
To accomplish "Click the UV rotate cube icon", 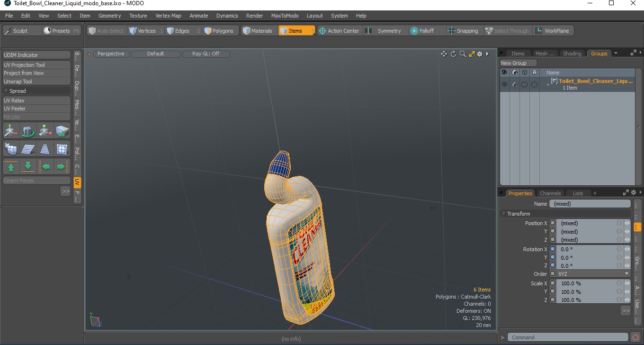I will click(28, 131).
